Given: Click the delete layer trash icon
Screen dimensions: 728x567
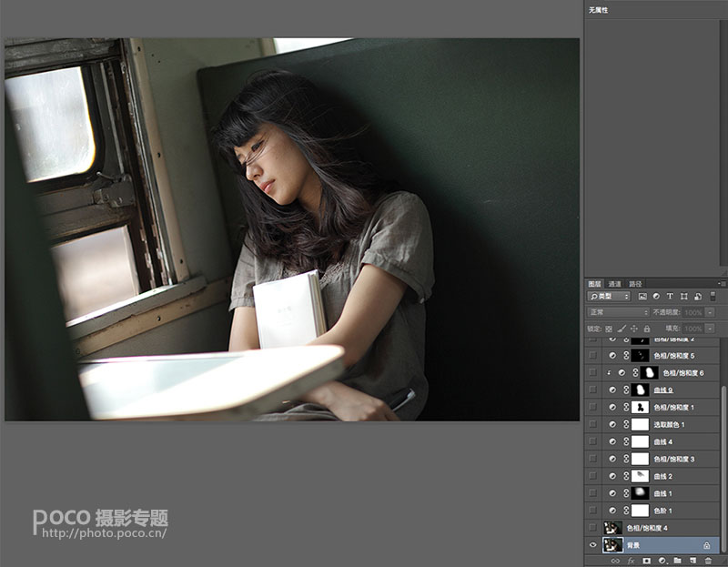Looking at the screenshot, I should coord(708,561).
